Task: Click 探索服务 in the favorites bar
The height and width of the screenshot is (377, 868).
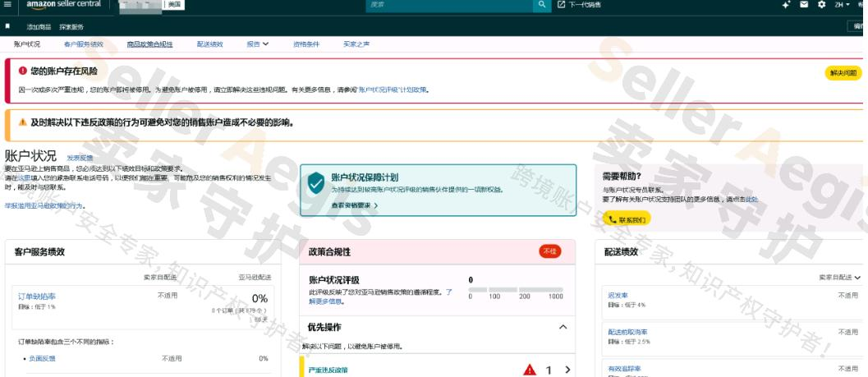Action: point(71,26)
